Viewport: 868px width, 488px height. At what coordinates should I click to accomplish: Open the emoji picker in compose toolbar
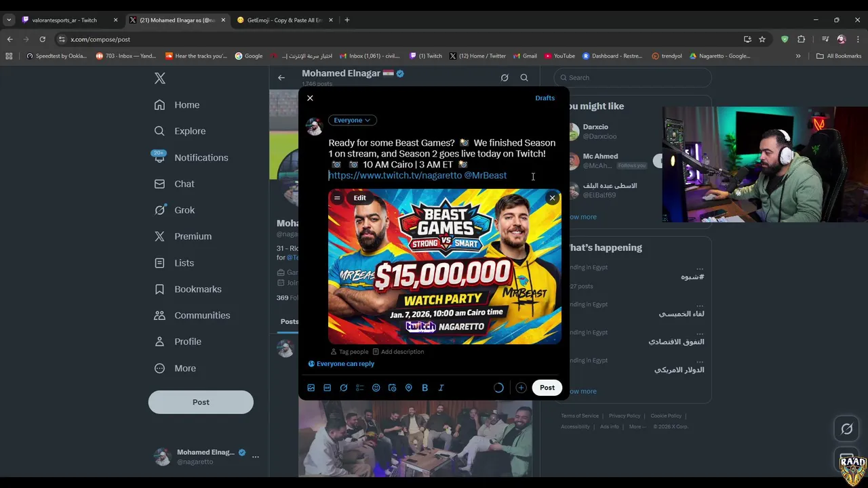click(x=376, y=388)
